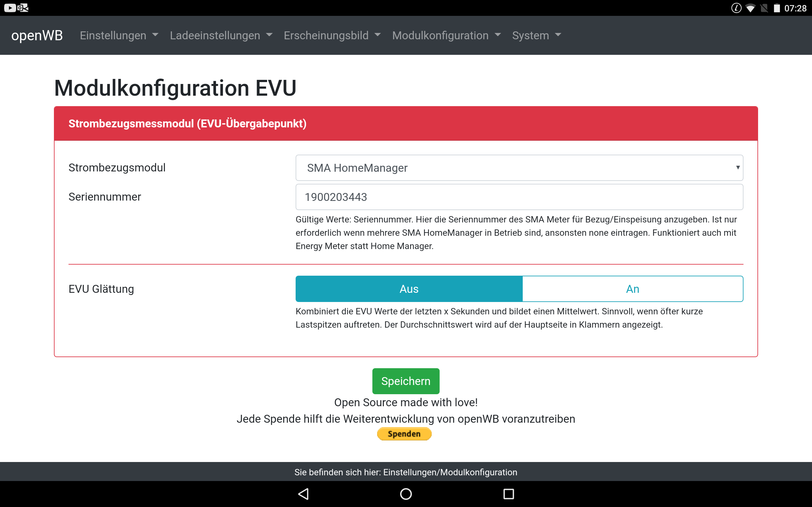Tap the YouTube notification icon
Viewport: 812px width, 507px height.
tap(10, 8)
